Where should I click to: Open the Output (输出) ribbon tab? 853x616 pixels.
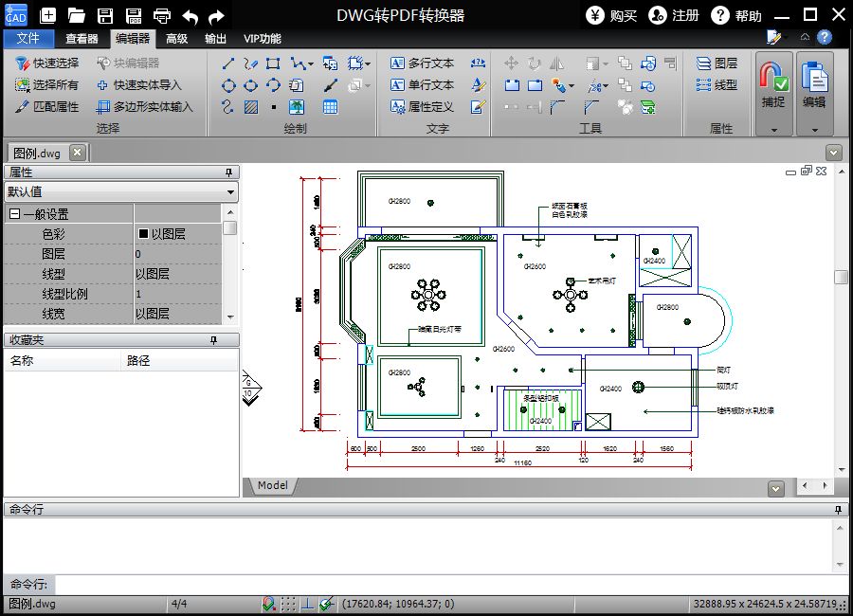(x=215, y=39)
